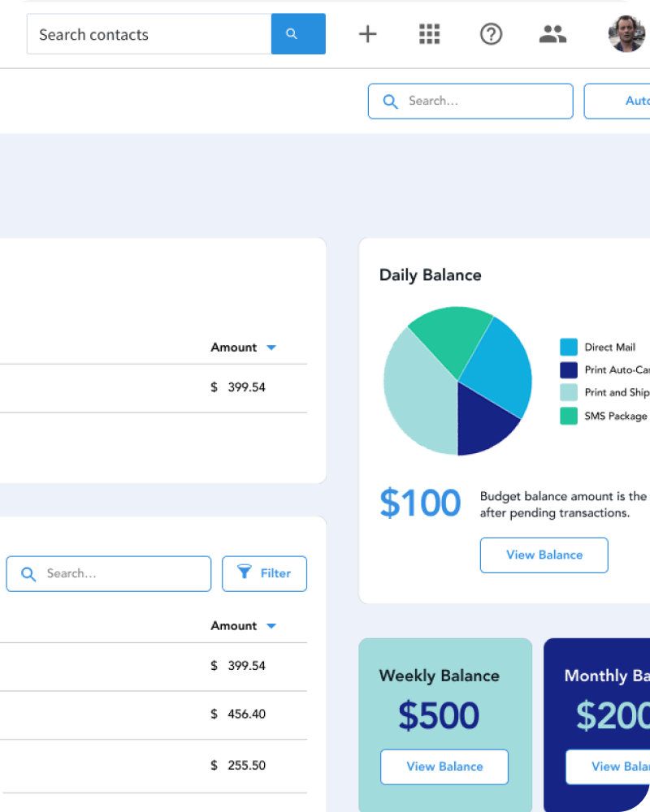Image resolution: width=650 pixels, height=812 pixels.
Task: Click the profile avatar picture
Action: pyautogui.click(x=626, y=34)
